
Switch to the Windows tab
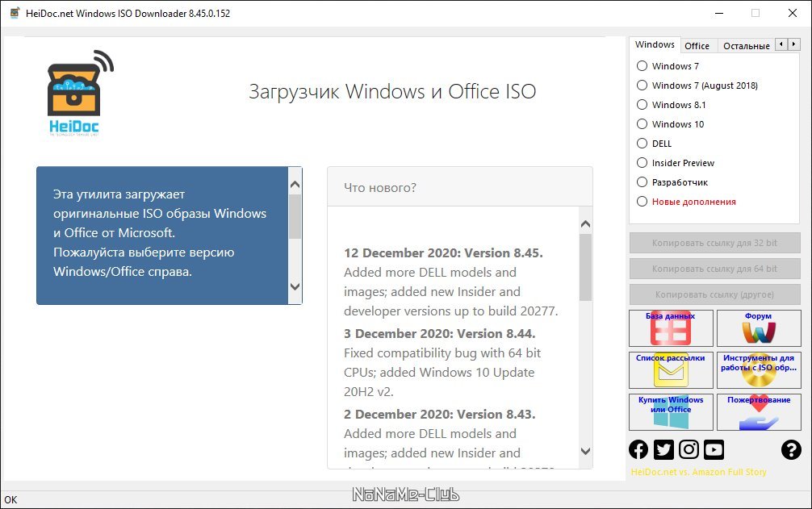(x=655, y=44)
